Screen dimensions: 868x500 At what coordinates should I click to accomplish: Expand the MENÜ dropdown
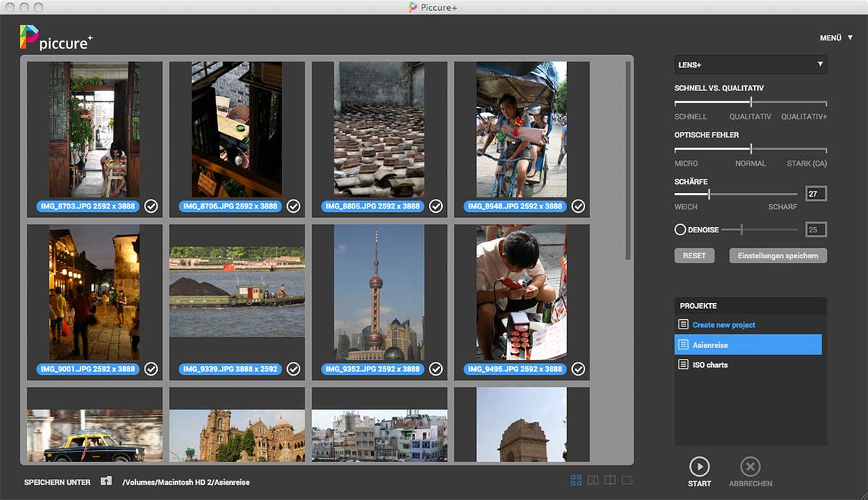(x=835, y=38)
